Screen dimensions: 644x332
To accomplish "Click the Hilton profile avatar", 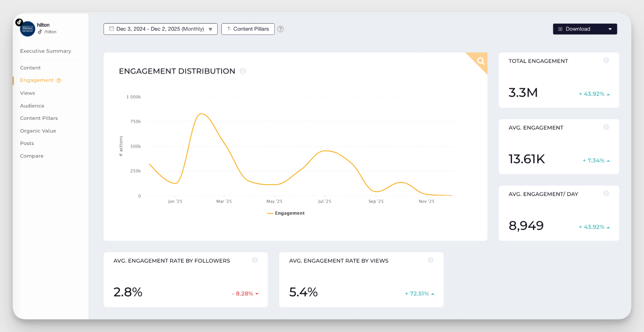I will [x=27, y=29].
